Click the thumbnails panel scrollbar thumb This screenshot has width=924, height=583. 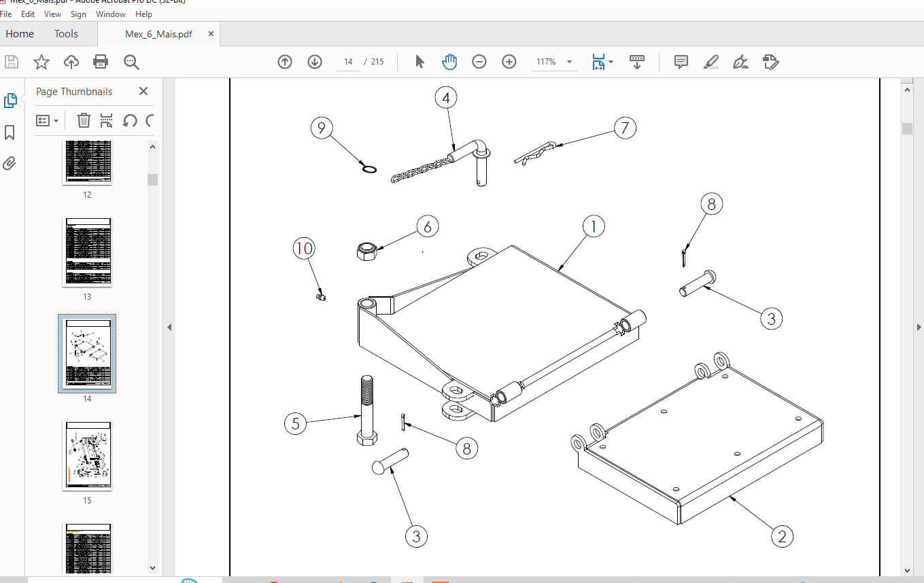point(153,179)
